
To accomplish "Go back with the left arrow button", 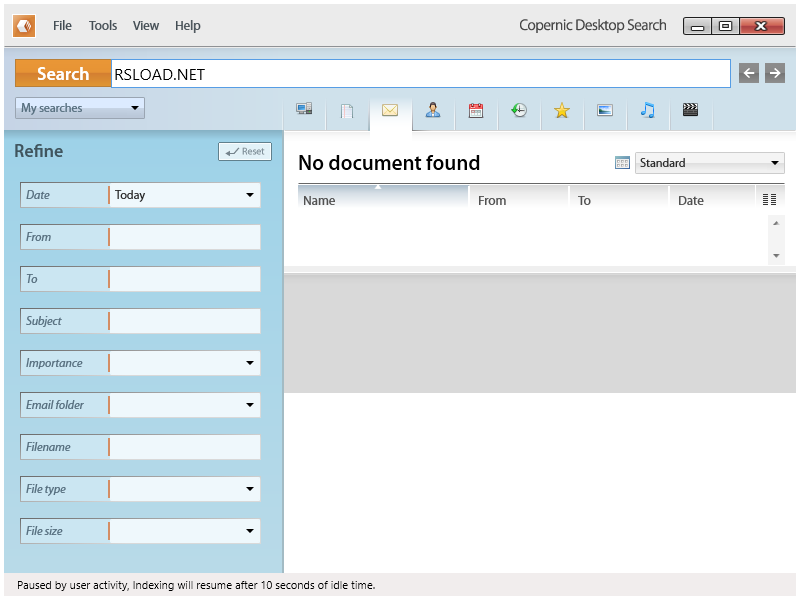I will coord(749,73).
